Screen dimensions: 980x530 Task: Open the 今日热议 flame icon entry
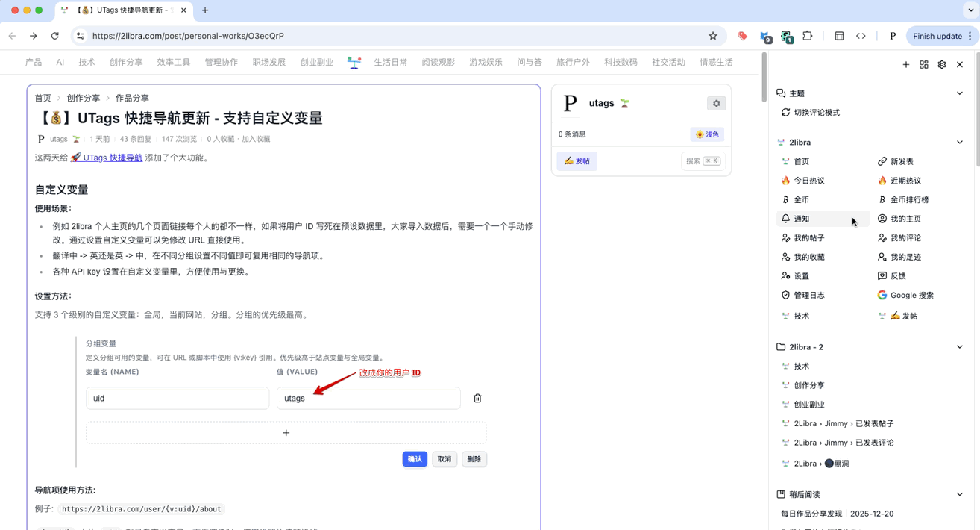(785, 180)
